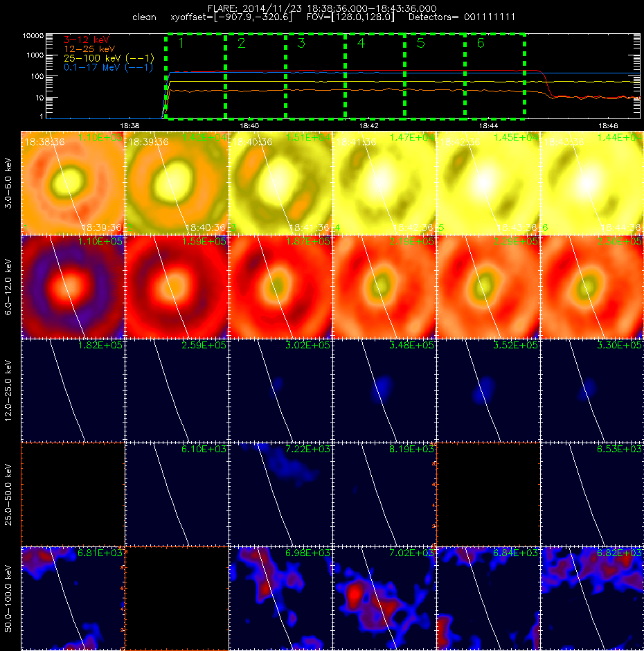Open the 12.0-25.0 keV image labeled 3.30E+05
The image size is (644, 651).
tap(591, 391)
